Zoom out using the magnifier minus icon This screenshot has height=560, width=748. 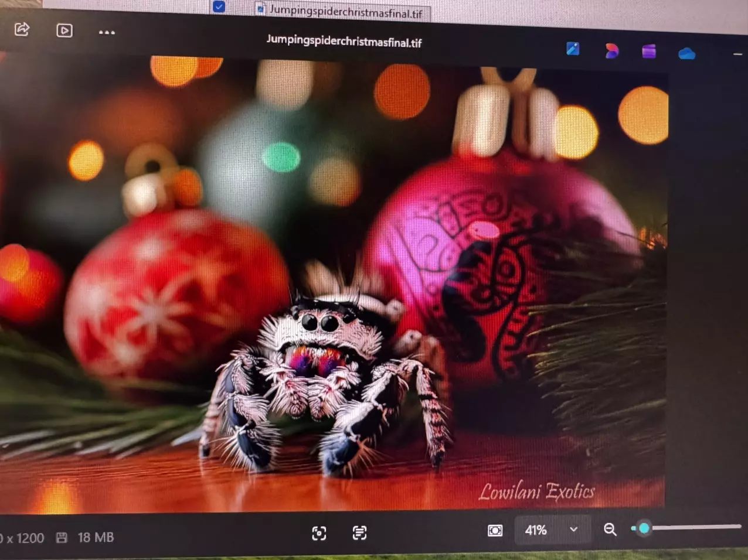click(x=610, y=530)
